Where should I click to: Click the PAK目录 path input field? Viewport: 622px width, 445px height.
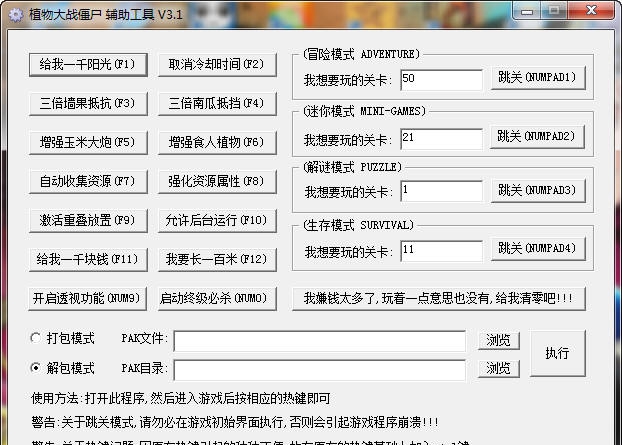tap(320, 370)
